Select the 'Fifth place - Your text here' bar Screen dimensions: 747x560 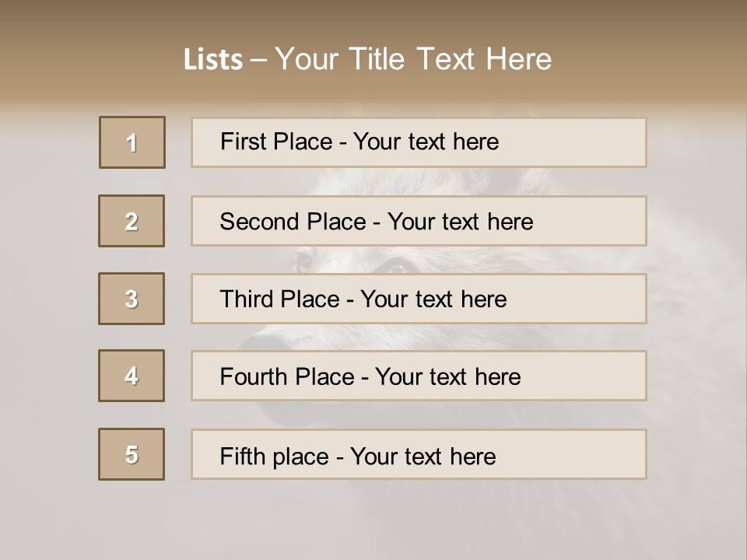tap(419, 454)
